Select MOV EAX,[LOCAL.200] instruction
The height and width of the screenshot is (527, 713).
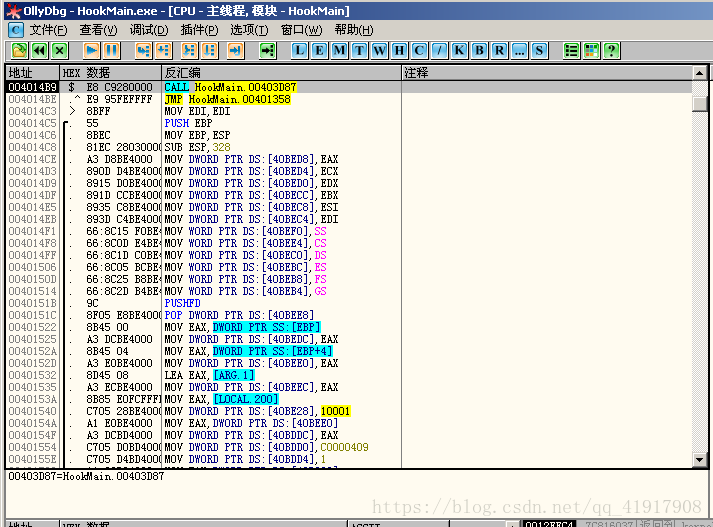[x=221, y=399]
